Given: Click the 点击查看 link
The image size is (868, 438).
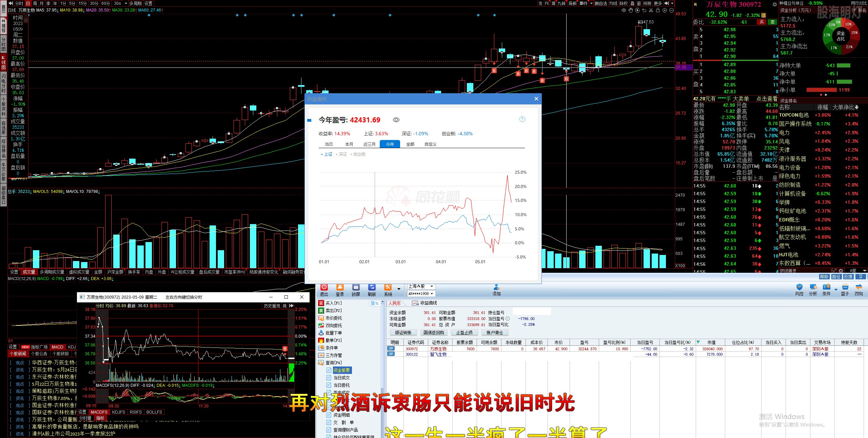Looking at the screenshot, I should coord(767,99).
